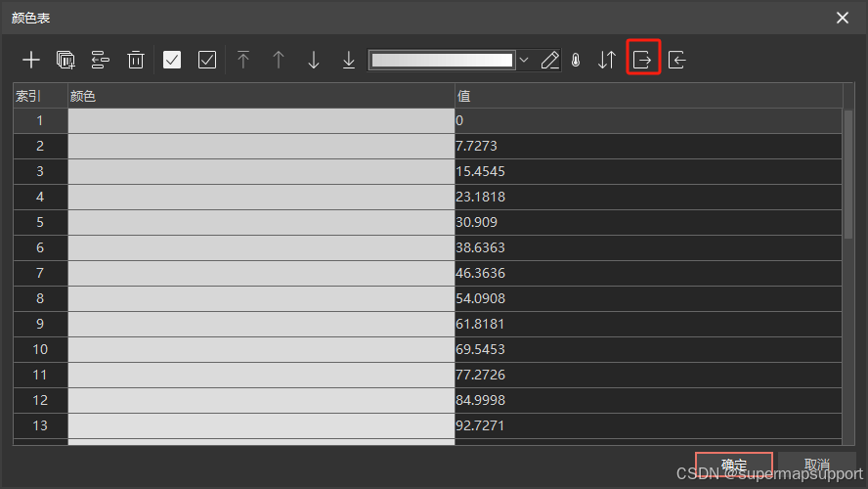The height and width of the screenshot is (489, 868).
Task: Click value cell 92.7271
Action: 648,426
